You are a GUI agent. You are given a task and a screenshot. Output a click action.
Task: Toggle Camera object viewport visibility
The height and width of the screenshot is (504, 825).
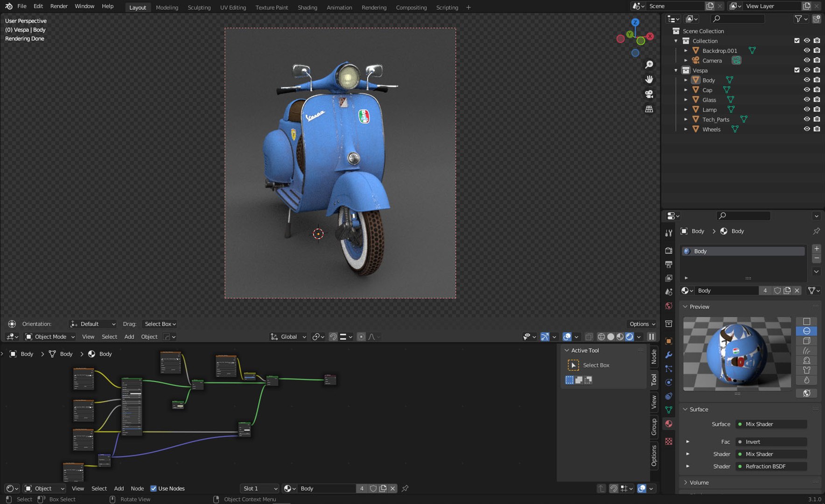click(x=807, y=60)
